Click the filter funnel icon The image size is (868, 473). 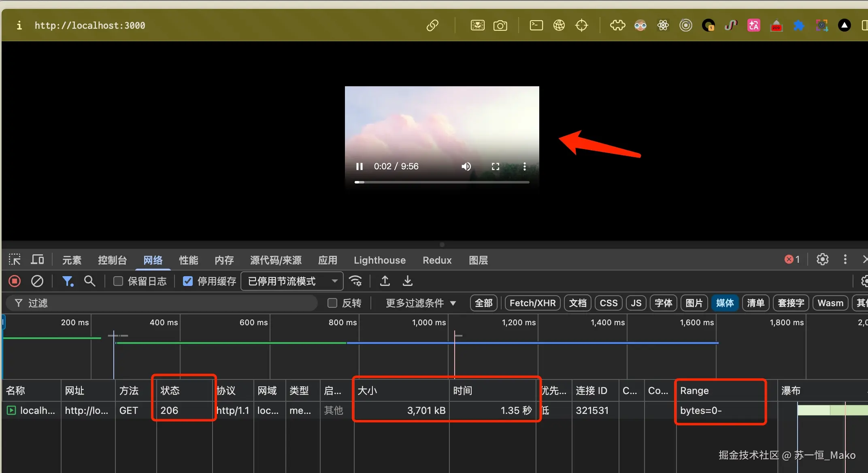point(67,281)
